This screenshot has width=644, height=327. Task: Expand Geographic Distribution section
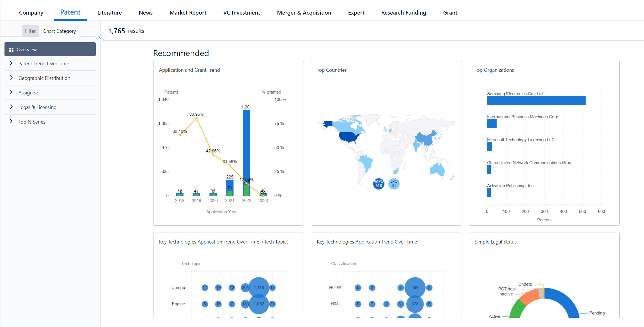(12, 78)
